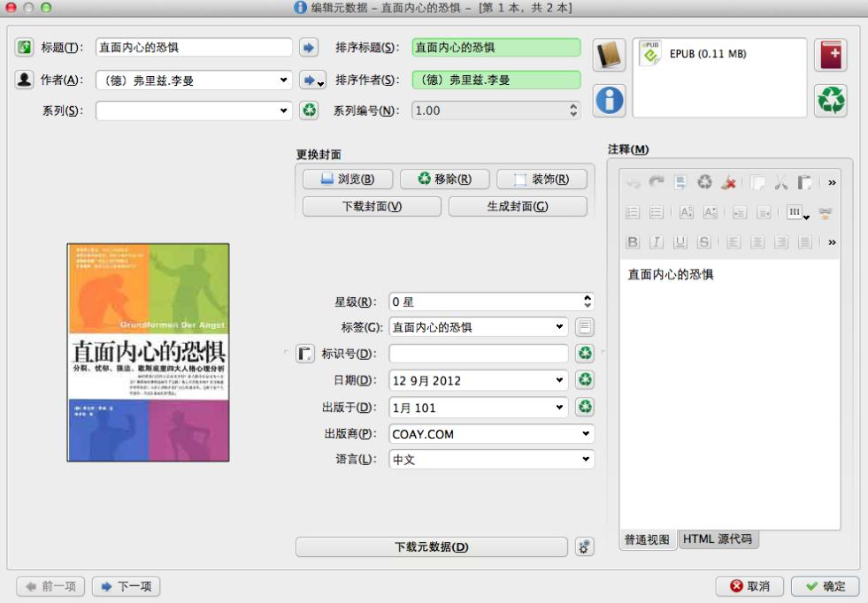Swap title and author with the green icon
This screenshot has height=603, width=868.
point(24,47)
